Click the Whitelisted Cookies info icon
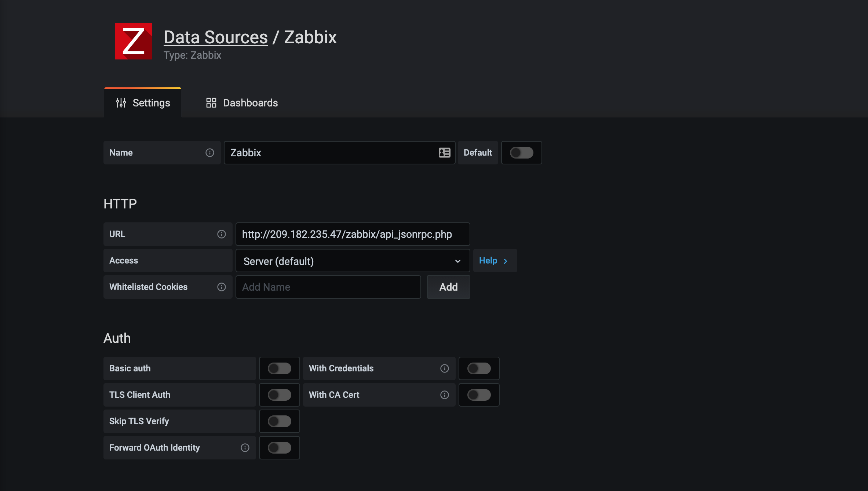Viewport: 868px width, 491px height. point(221,287)
